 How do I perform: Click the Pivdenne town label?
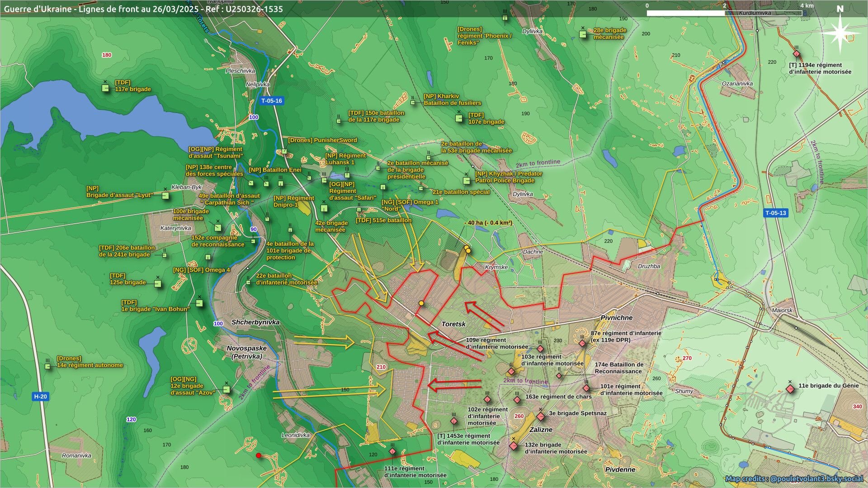point(620,469)
